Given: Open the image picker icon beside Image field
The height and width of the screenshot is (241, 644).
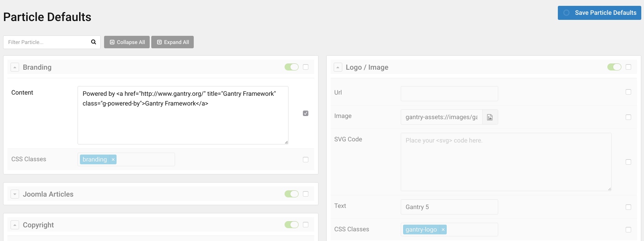Looking at the screenshot, I should [490, 117].
